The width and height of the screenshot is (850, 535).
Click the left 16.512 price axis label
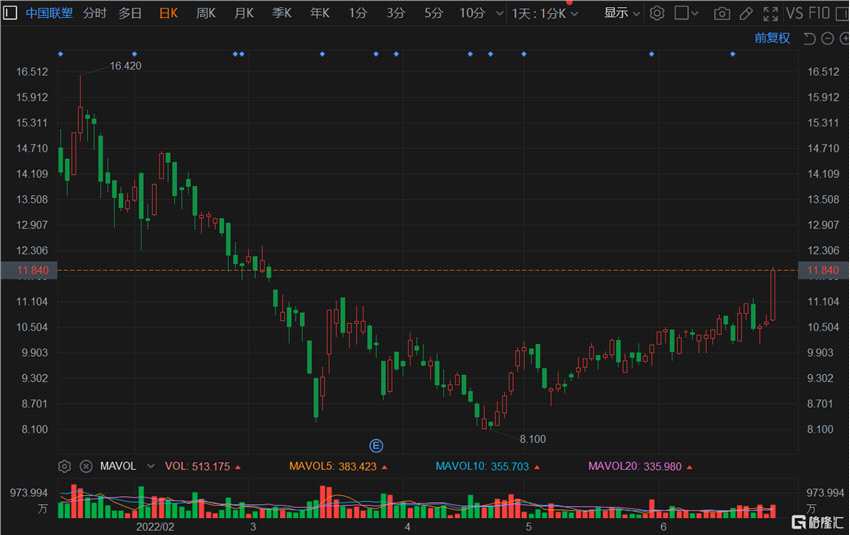[32, 72]
